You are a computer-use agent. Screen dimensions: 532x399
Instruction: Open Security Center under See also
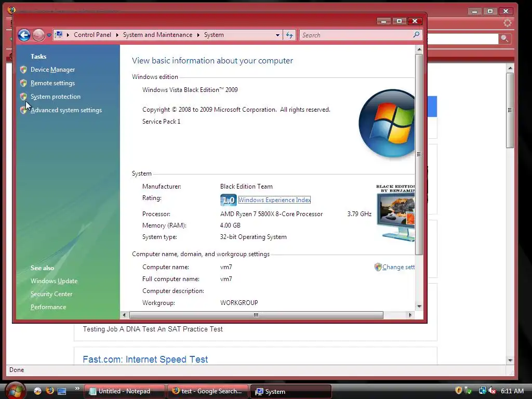51,294
